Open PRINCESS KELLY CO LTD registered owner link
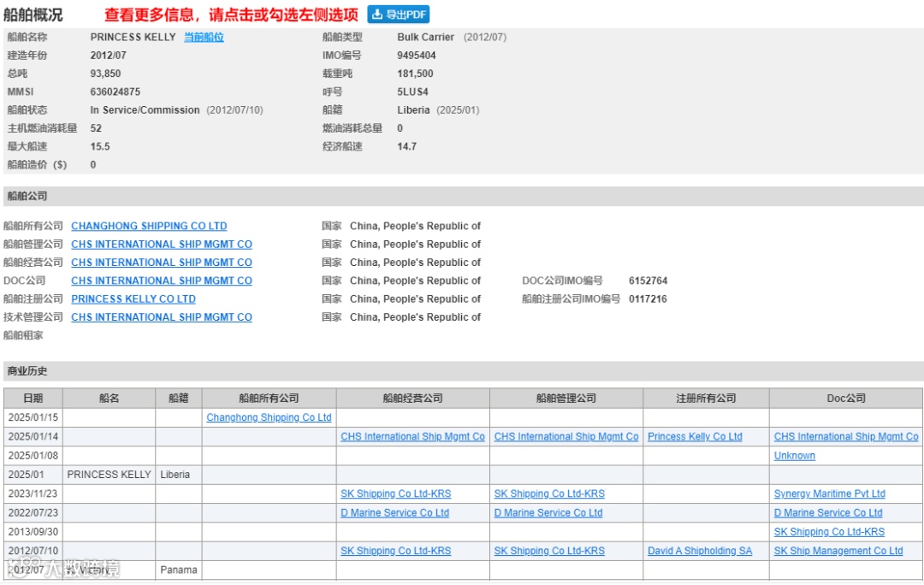This screenshot has height=585, width=924. pos(133,298)
